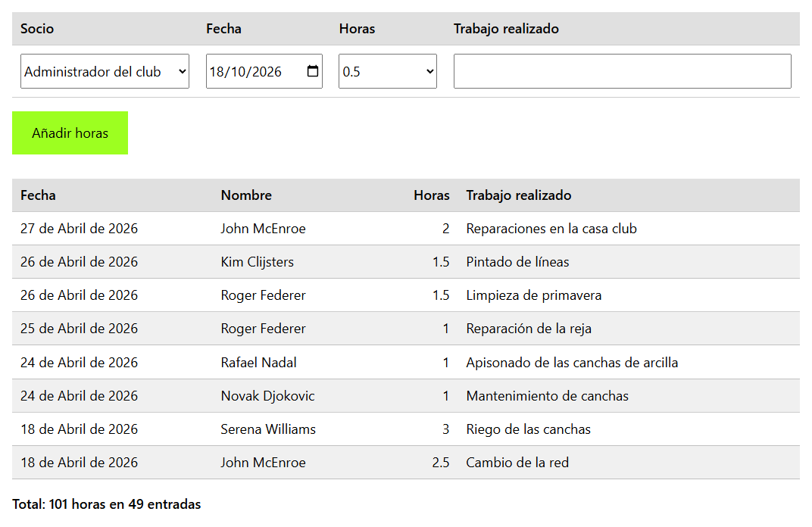Click Novak Djokovic in the Nombre column

tap(267, 396)
